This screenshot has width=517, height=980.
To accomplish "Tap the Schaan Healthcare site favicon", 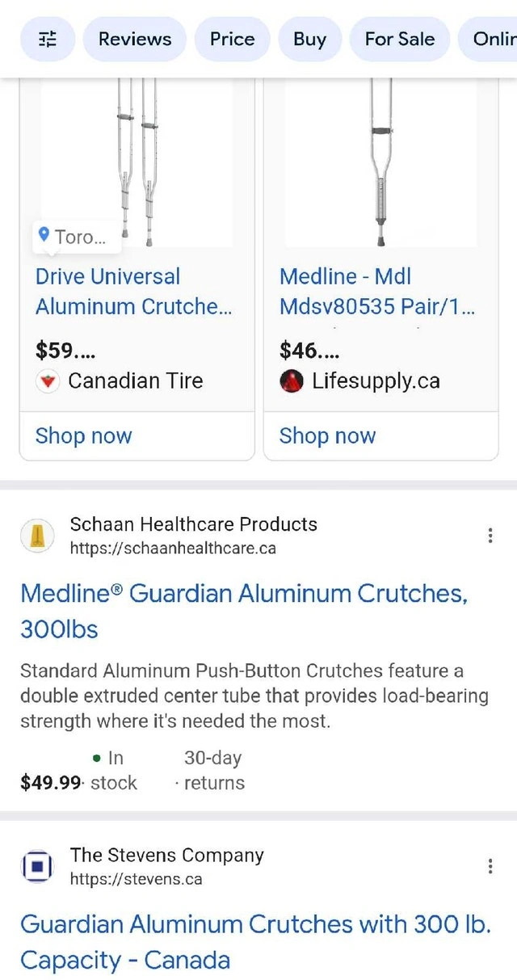I will point(36,536).
